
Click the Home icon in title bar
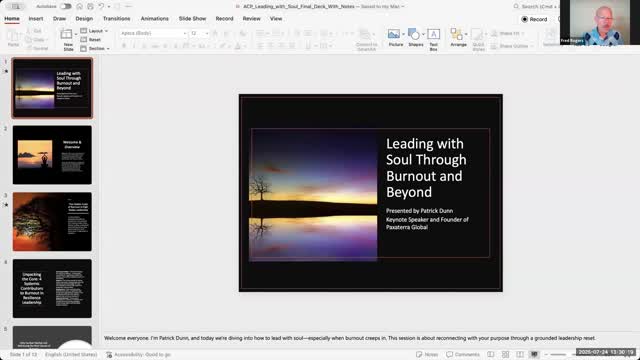(80, 6)
